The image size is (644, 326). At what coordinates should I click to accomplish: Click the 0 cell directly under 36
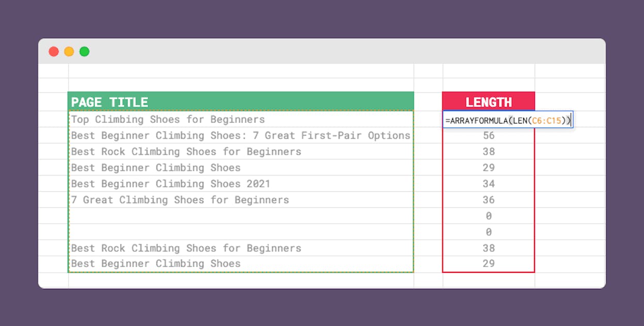(489, 215)
